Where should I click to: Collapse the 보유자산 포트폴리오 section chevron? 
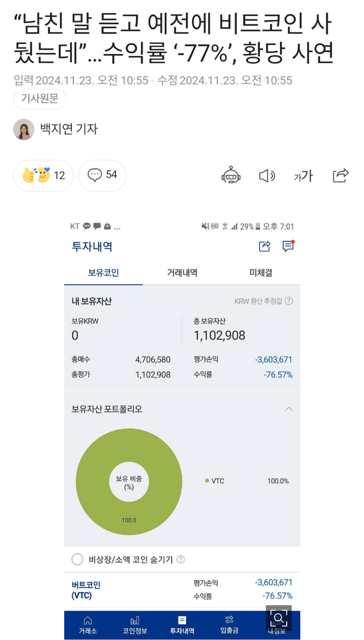[288, 409]
